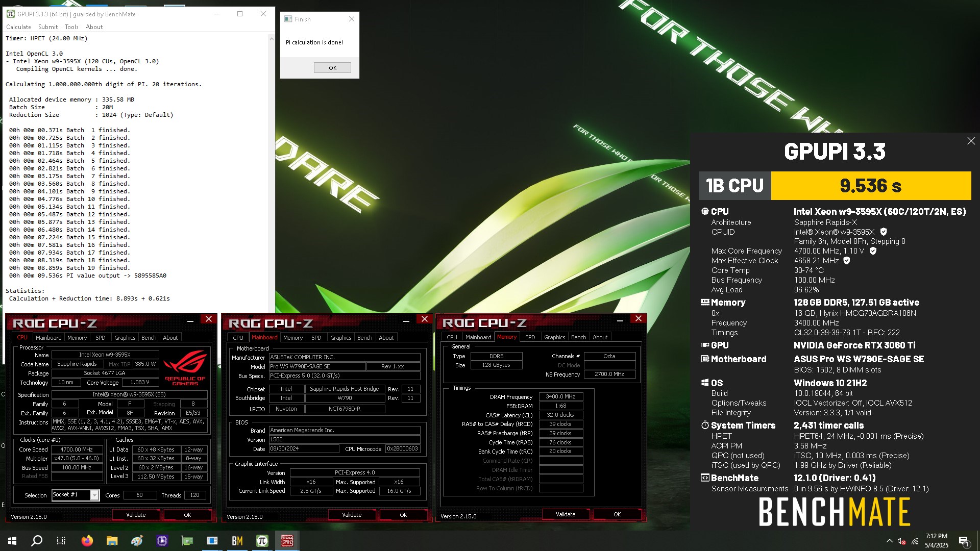Click the OS Windows logo icon in BenchMate
The image size is (980, 551).
pos(705,383)
